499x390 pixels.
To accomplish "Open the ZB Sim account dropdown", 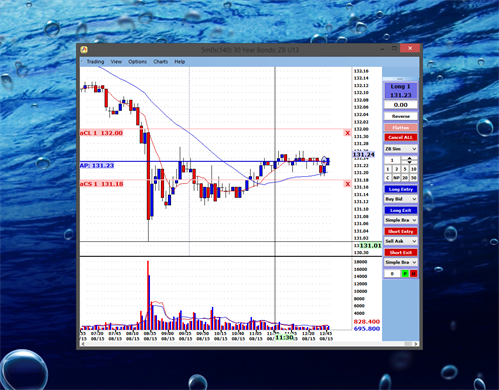I will click(x=401, y=149).
